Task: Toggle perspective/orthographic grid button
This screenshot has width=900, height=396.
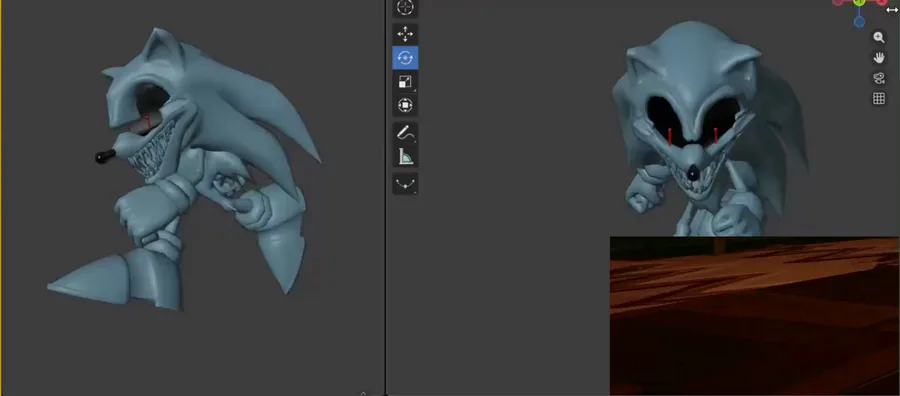Action: 879,98
